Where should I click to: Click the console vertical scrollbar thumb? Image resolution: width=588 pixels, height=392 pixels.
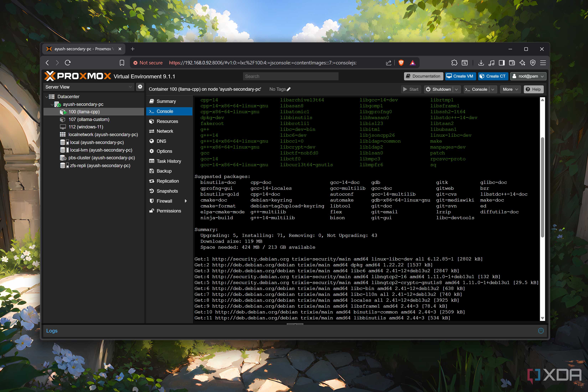[x=542, y=187]
